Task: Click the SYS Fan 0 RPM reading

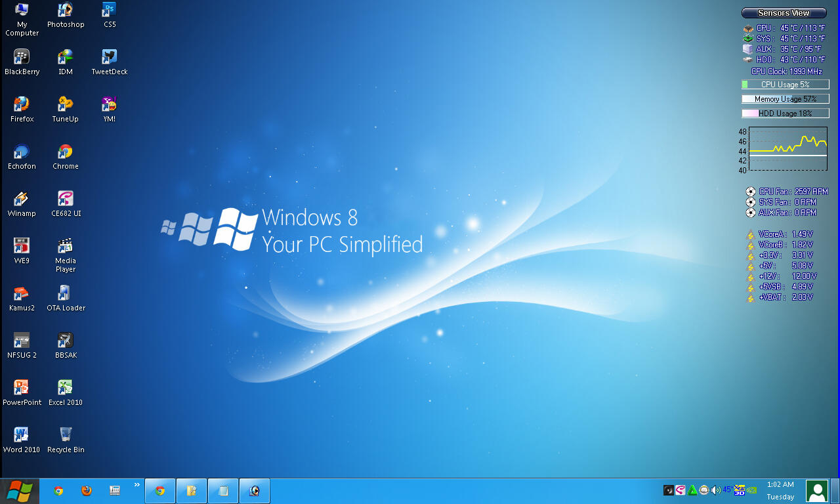Action: pyautogui.click(x=781, y=202)
